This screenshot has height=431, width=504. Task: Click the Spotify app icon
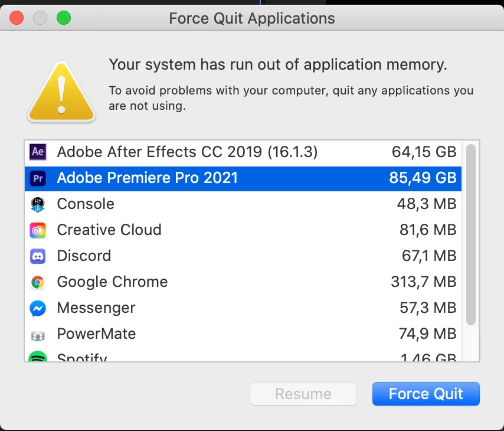tap(38, 358)
